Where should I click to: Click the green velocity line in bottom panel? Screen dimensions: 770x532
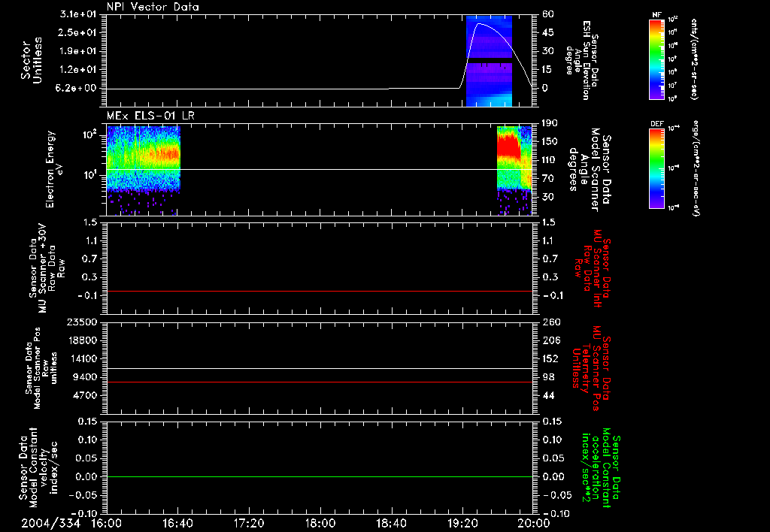(320, 476)
